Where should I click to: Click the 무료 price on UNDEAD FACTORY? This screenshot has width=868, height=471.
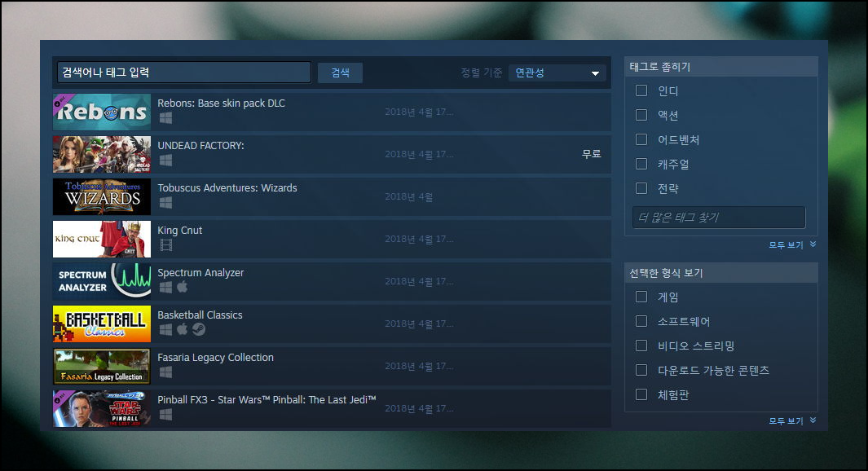tap(591, 154)
